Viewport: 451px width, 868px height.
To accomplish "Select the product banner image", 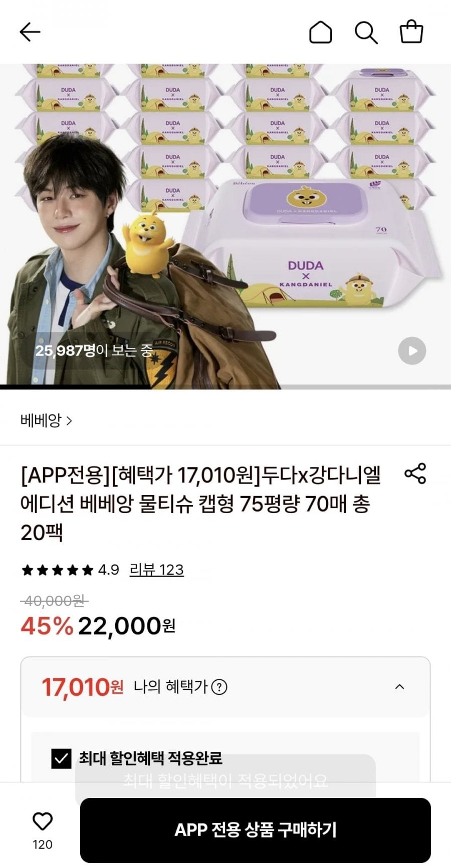I will coord(225,224).
